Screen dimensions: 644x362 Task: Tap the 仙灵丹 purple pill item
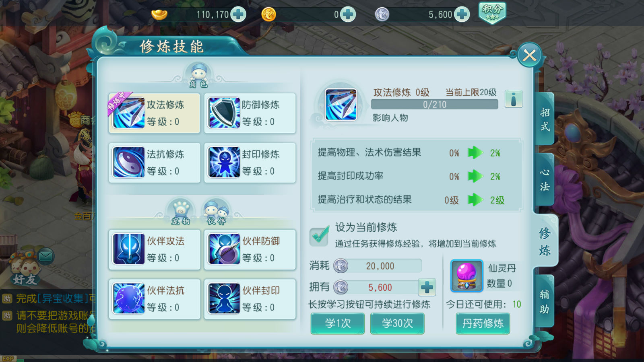(x=466, y=276)
